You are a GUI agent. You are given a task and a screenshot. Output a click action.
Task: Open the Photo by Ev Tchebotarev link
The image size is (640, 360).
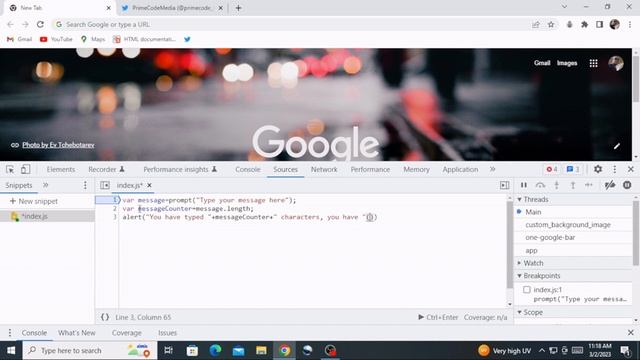[58, 145]
